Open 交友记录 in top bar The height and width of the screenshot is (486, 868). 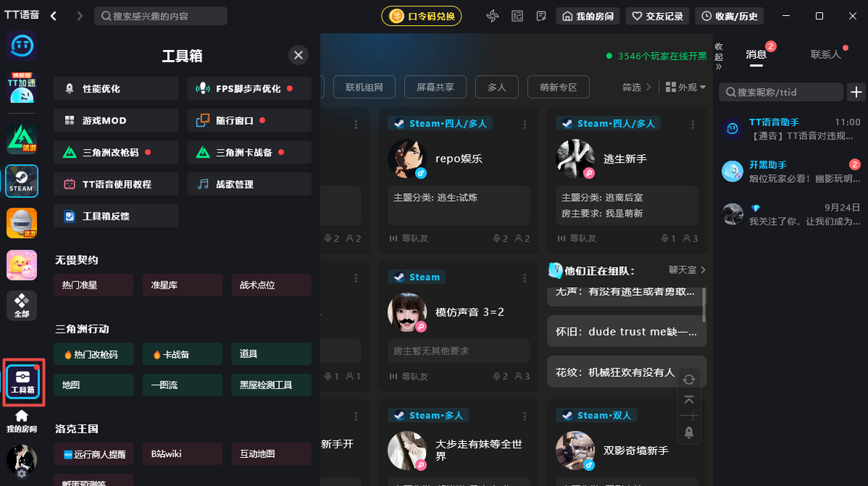point(658,16)
